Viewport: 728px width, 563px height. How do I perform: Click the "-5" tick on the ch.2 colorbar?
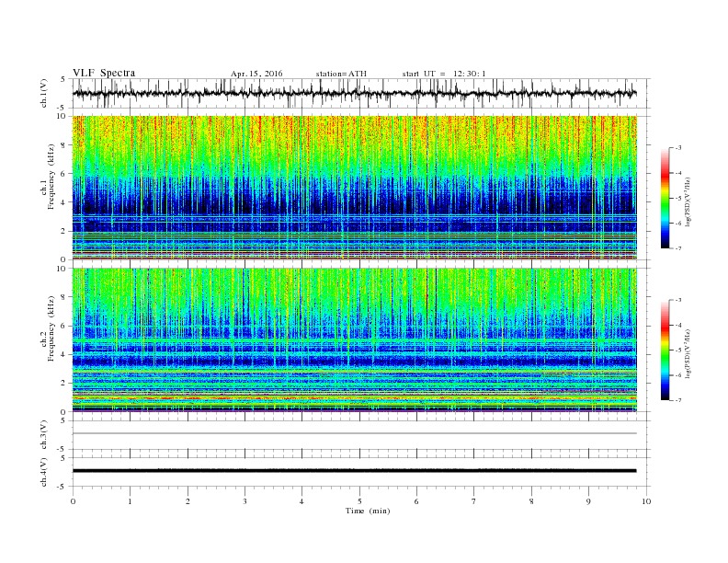678,350
